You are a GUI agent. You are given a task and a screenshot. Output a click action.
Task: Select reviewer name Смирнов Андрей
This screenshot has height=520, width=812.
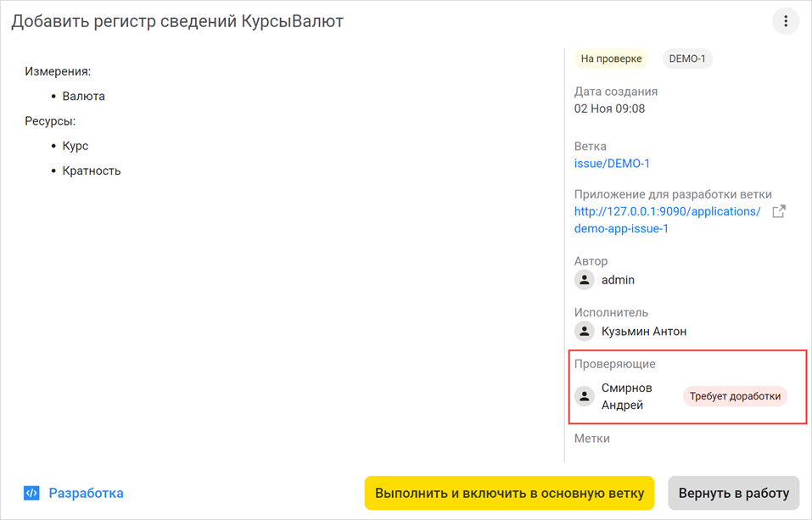pos(628,395)
